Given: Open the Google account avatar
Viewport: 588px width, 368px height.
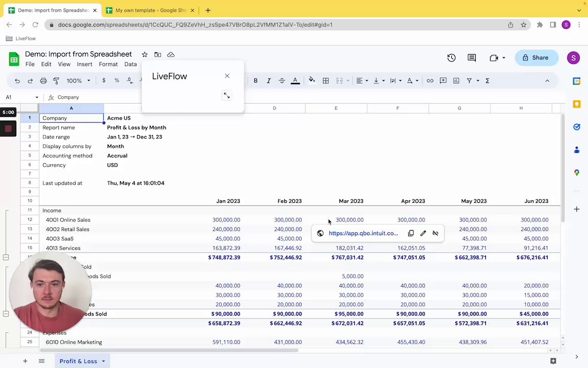Looking at the screenshot, I should (573, 58).
